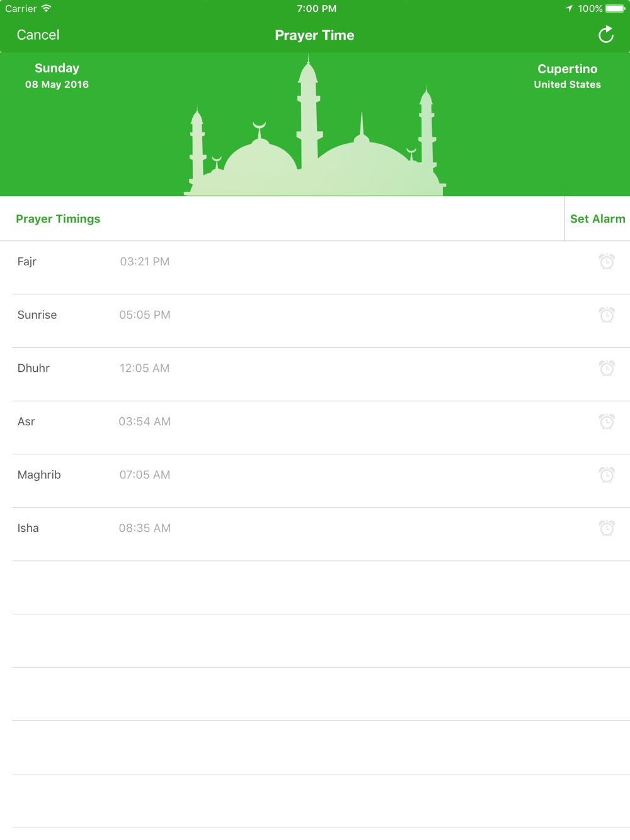Image resolution: width=630 pixels, height=840 pixels.
Task: Tap the United States country label
Action: [567, 84]
